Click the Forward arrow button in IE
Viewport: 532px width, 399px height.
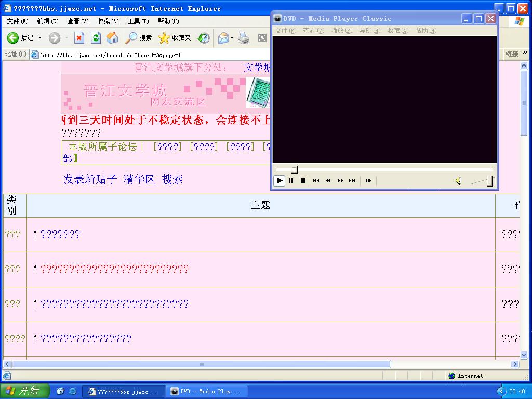(x=54, y=37)
